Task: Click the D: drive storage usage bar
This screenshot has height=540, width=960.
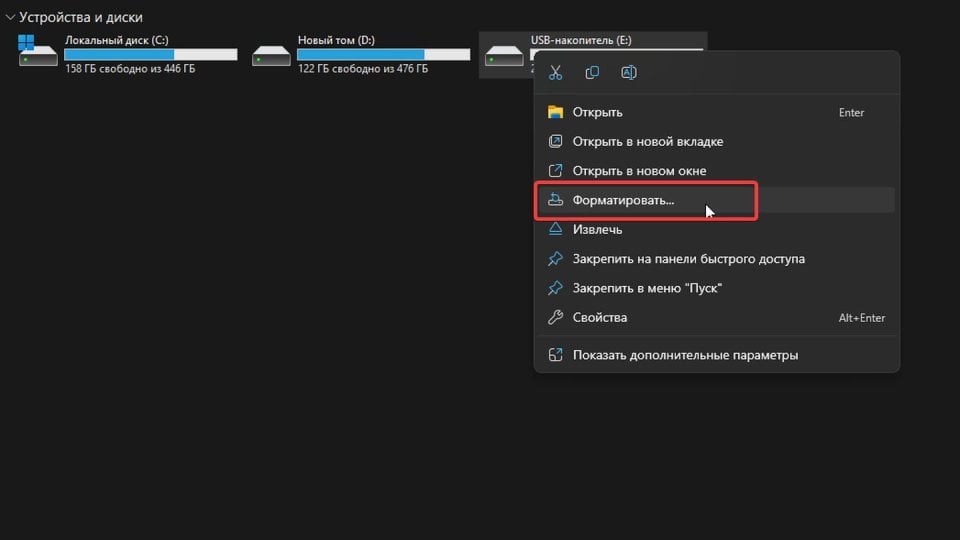Action: [383, 54]
